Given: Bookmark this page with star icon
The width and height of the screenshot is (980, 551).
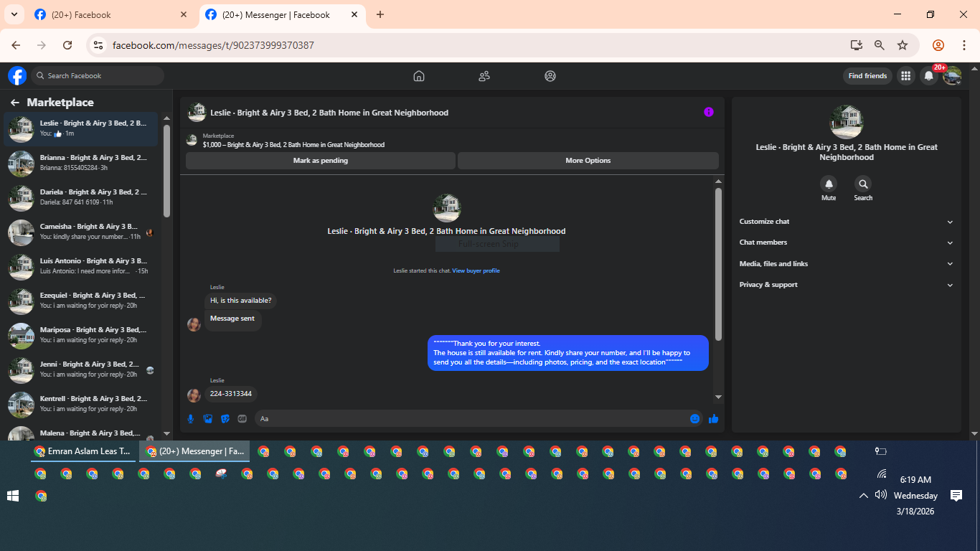Looking at the screenshot, I should (x=903, y=45).
